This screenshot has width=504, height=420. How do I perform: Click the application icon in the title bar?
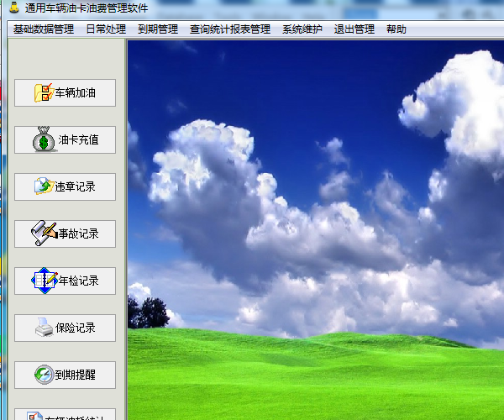(13, 8)
